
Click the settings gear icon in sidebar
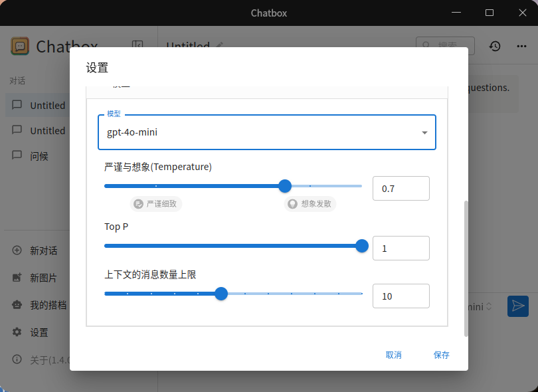tap(17, 332)
